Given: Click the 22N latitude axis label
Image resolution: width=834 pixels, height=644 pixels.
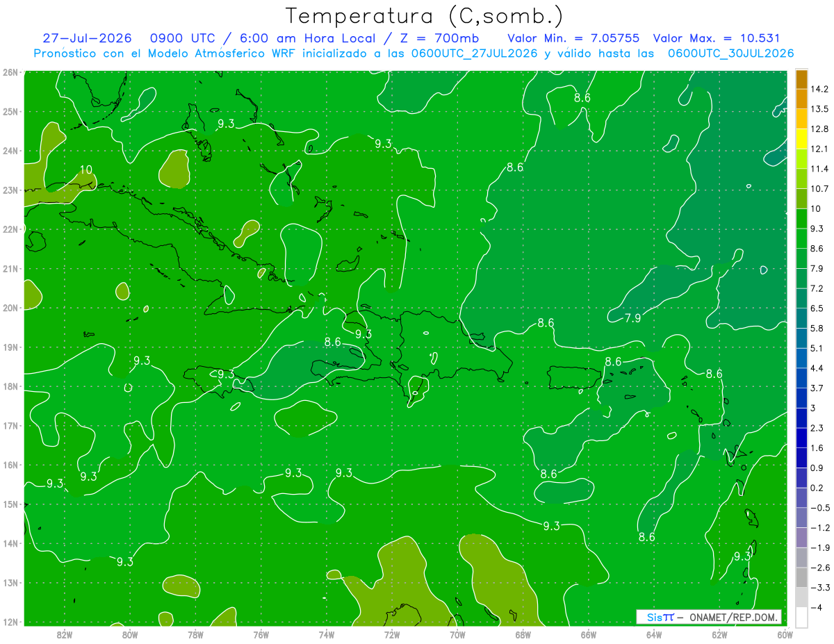Looking at the screenshot, I should [10, 229].
